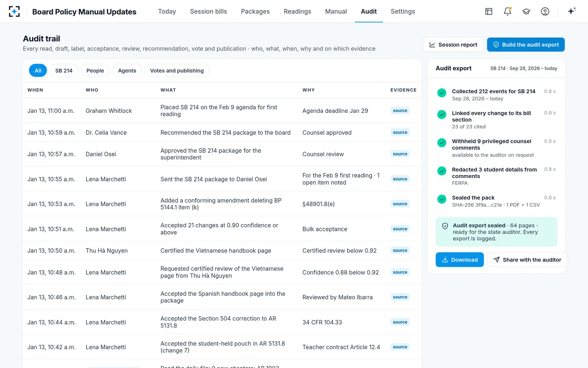
Task: Click the app logo icon
Action: [x=14, y=11]
